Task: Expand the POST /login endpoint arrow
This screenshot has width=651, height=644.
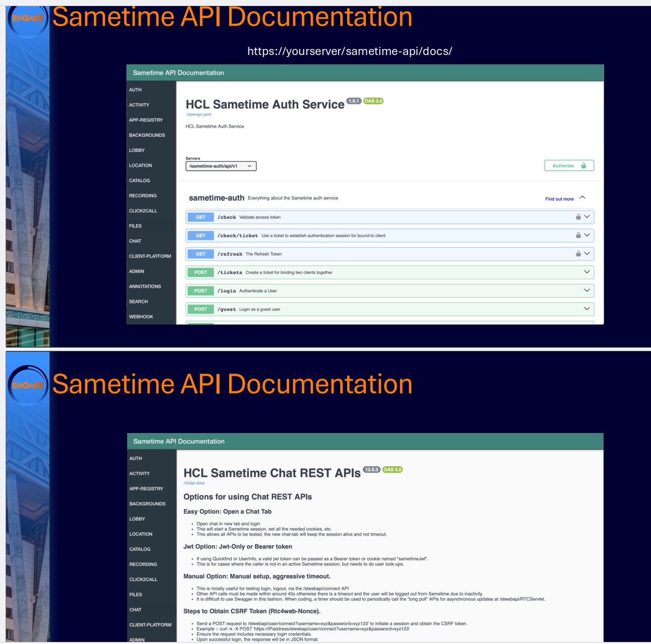Action: 587,290
